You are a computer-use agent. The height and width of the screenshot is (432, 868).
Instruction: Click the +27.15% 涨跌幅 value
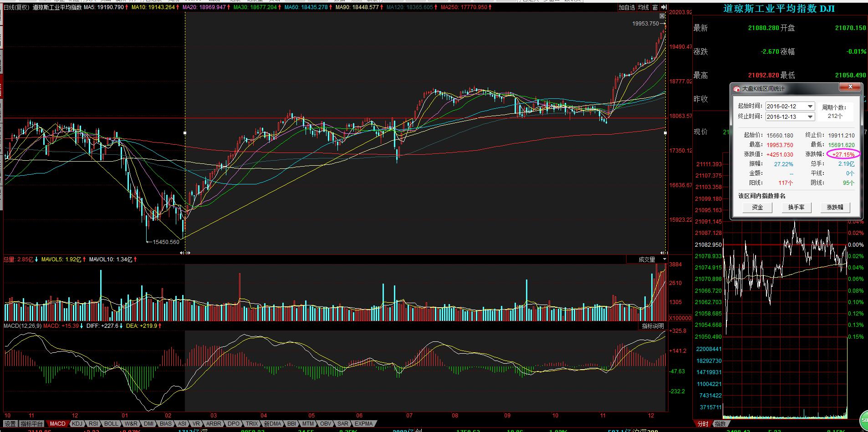click(843, 154)
